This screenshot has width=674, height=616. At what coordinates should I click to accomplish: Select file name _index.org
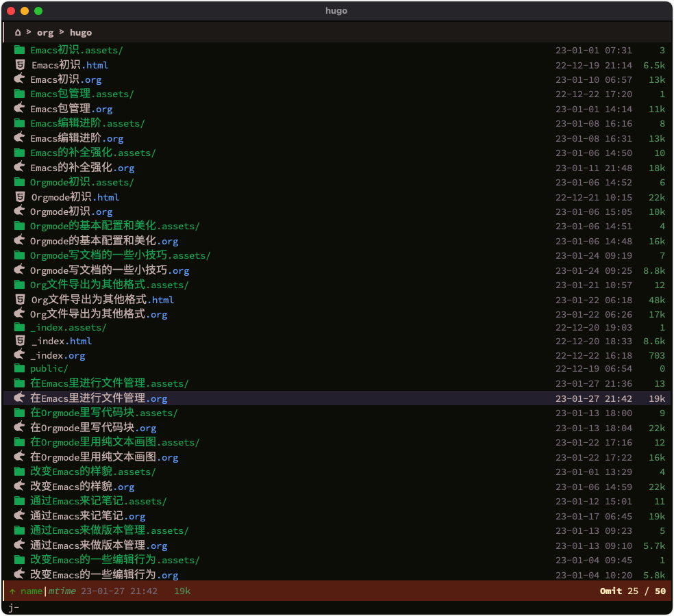[58, 356]
